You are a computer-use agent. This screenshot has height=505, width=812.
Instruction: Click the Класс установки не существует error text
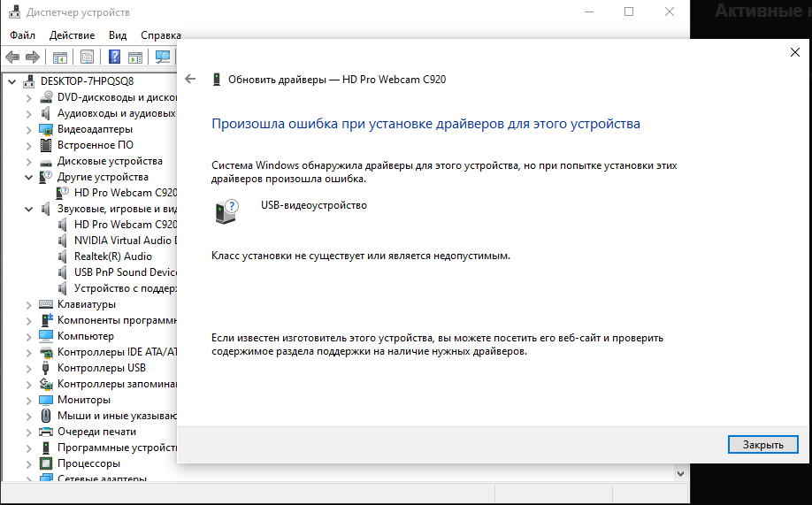(361, 256)
